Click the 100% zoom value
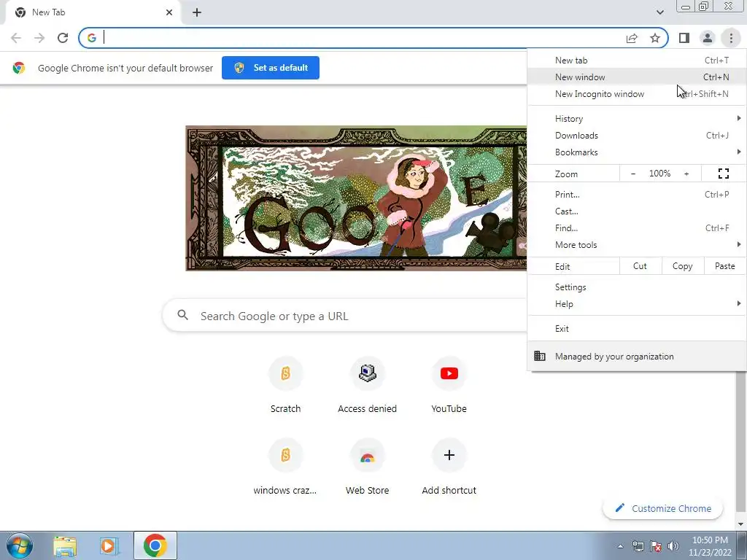Viewport: 747px width, 560px height. 659,174
